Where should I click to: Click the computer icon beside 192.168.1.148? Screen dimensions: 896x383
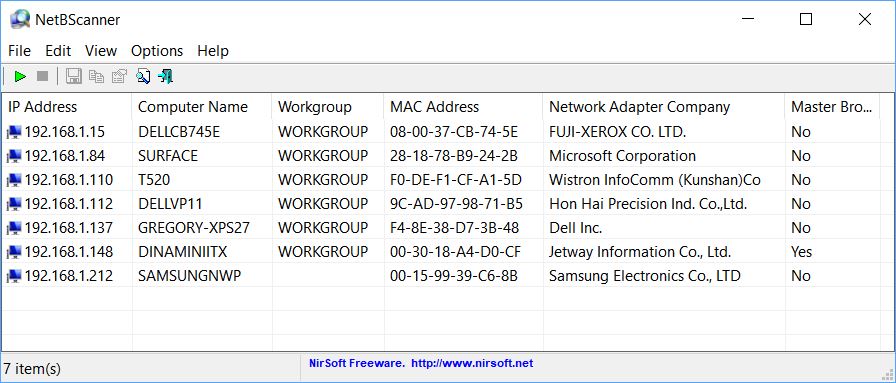click(14, 252)
